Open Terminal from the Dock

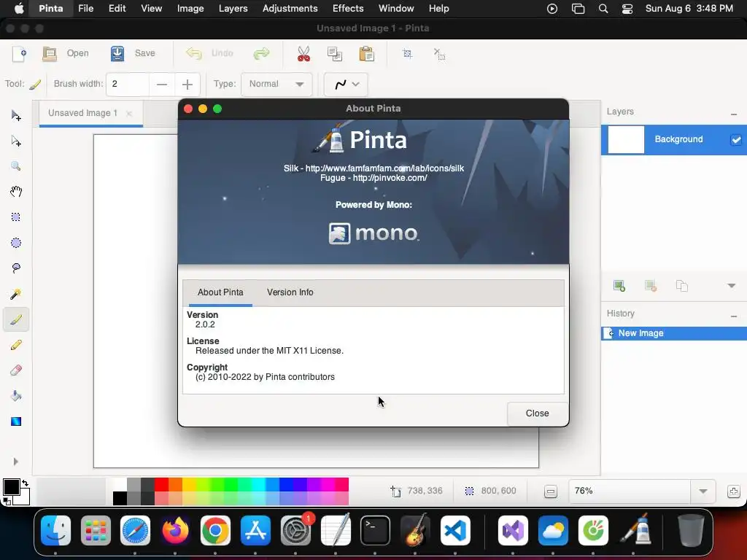coord(375,531)
